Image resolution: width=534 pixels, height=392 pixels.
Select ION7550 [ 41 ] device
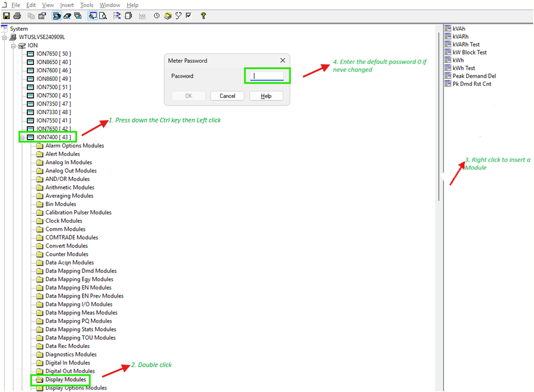tap(54, 121)
